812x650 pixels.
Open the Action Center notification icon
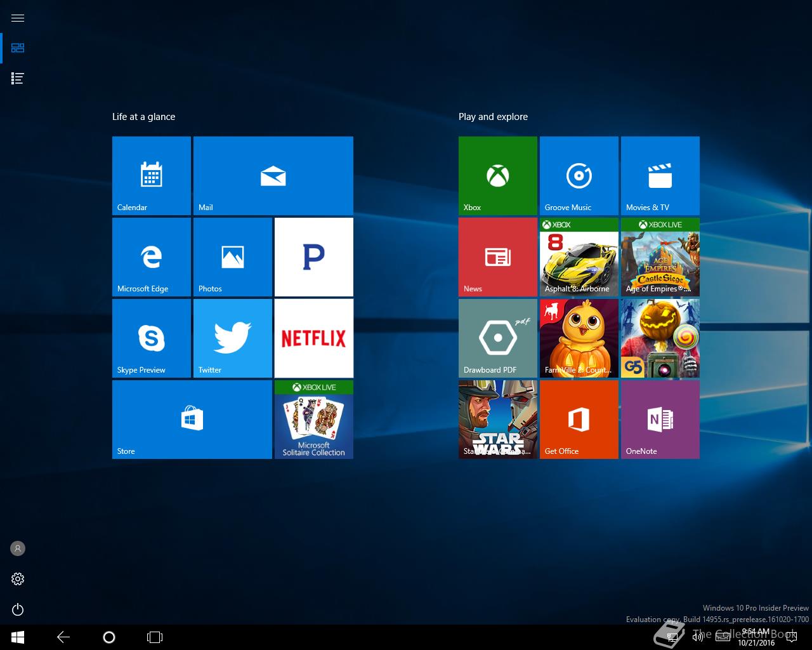pos(790,637)
